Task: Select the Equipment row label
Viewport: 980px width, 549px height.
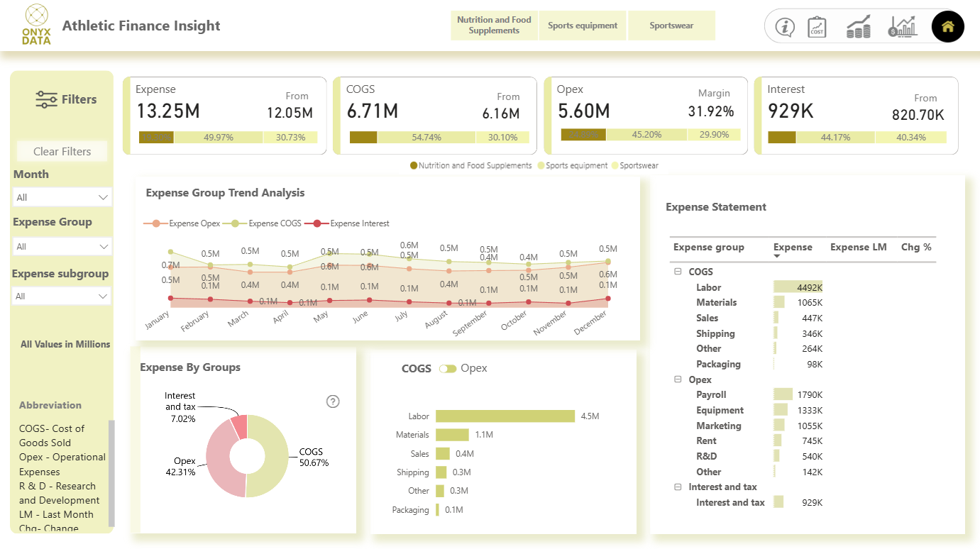Action: click(x=720, y=411)
